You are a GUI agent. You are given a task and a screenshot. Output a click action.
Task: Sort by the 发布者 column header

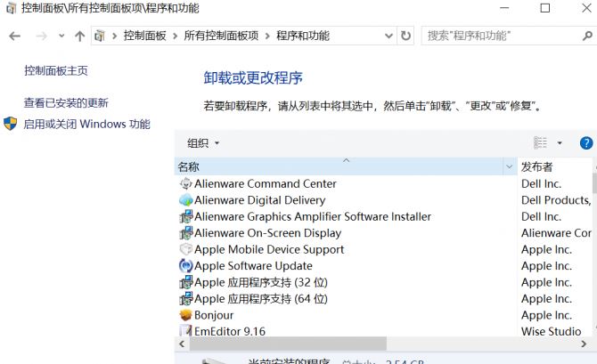pos(536,166)
